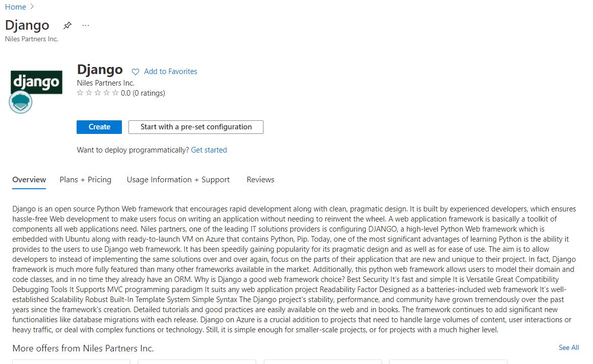Click the heart Add to Favorites icon

pyautogui.click(x=136, y=72)
